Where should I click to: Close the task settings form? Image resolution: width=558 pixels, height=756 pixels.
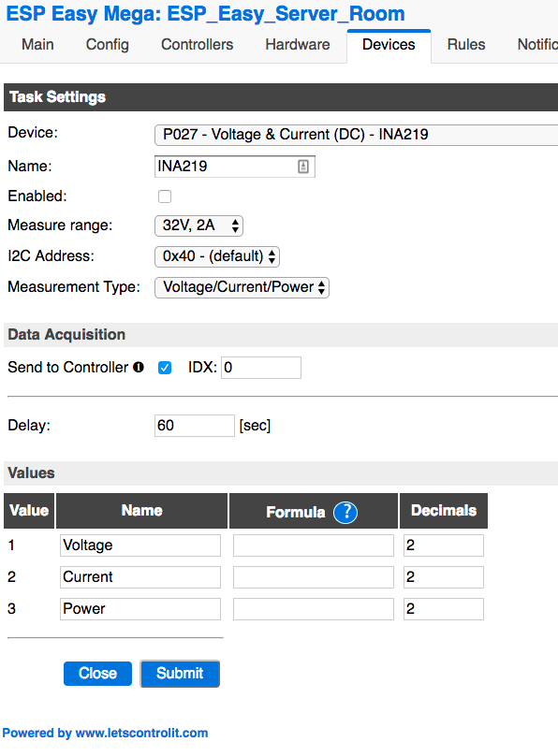(97, 673)
